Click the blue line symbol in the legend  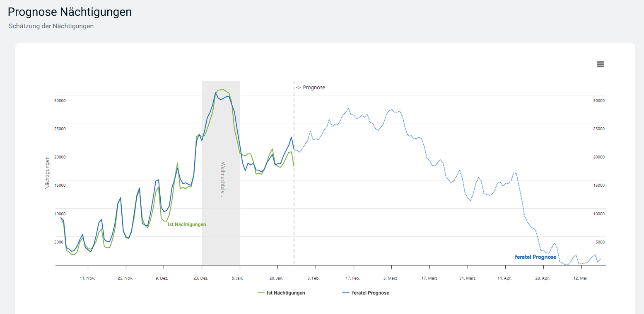[x=346, y=293]
